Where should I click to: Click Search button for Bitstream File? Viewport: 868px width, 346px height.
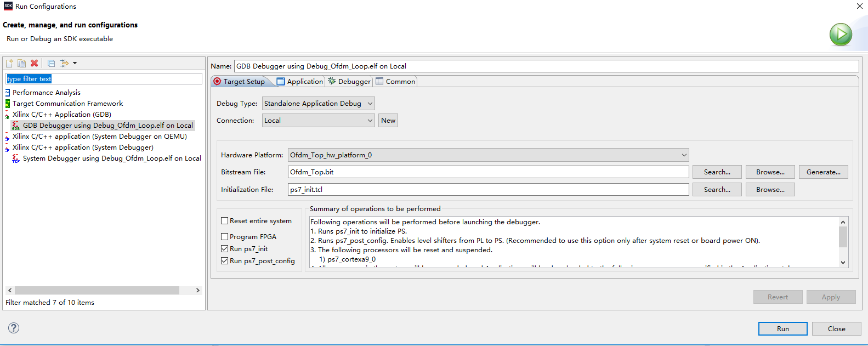point(717,172)
